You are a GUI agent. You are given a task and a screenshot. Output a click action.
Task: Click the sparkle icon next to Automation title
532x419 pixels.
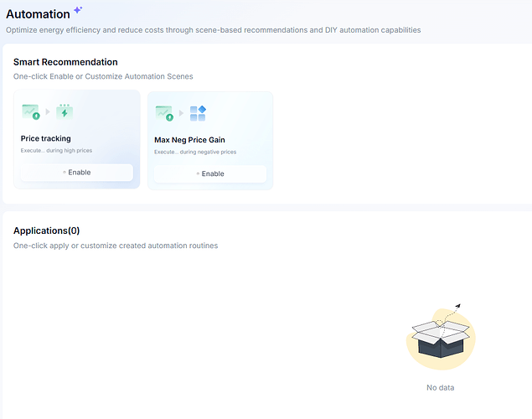[78, 10]
